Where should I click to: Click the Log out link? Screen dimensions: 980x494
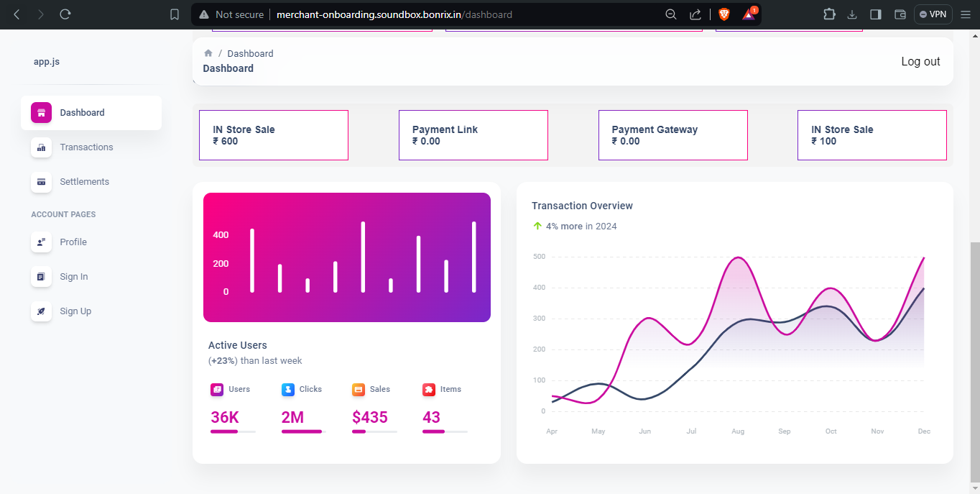pos(920,62)
